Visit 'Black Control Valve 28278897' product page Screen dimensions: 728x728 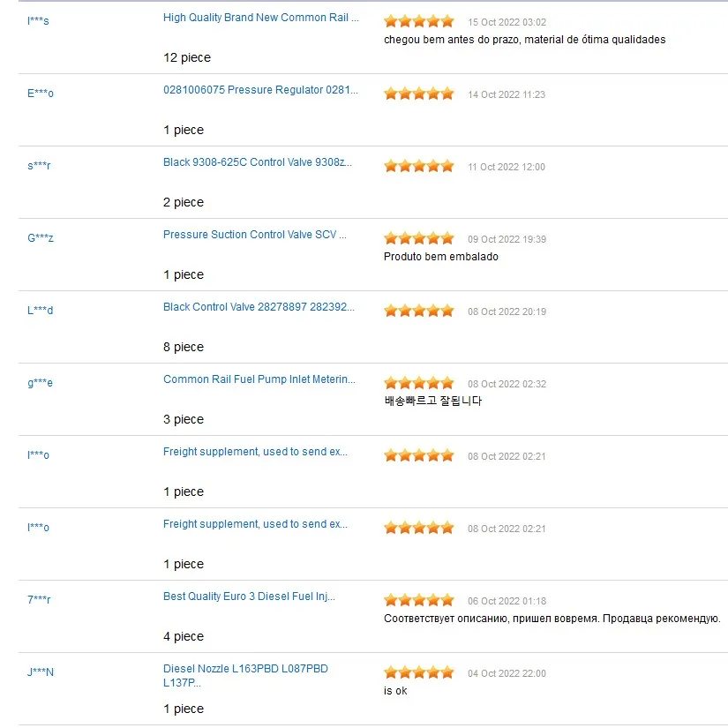coord(259,307)
